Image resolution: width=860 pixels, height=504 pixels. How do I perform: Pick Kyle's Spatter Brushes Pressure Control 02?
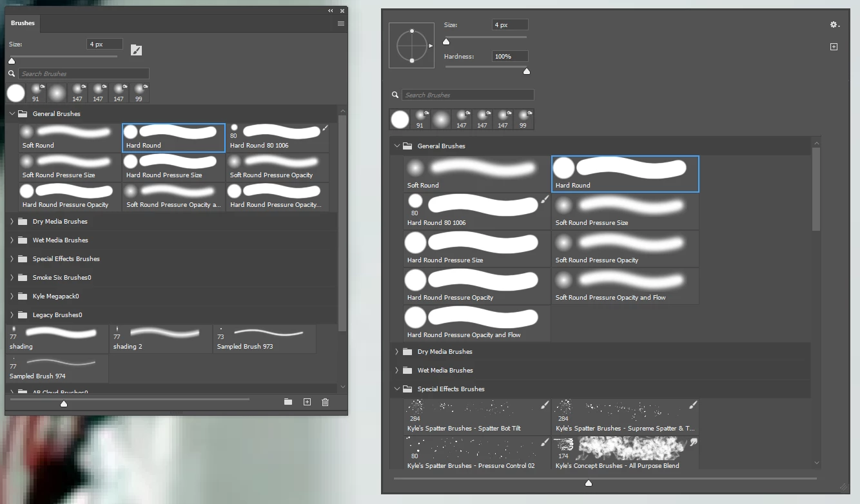[477, 454]
